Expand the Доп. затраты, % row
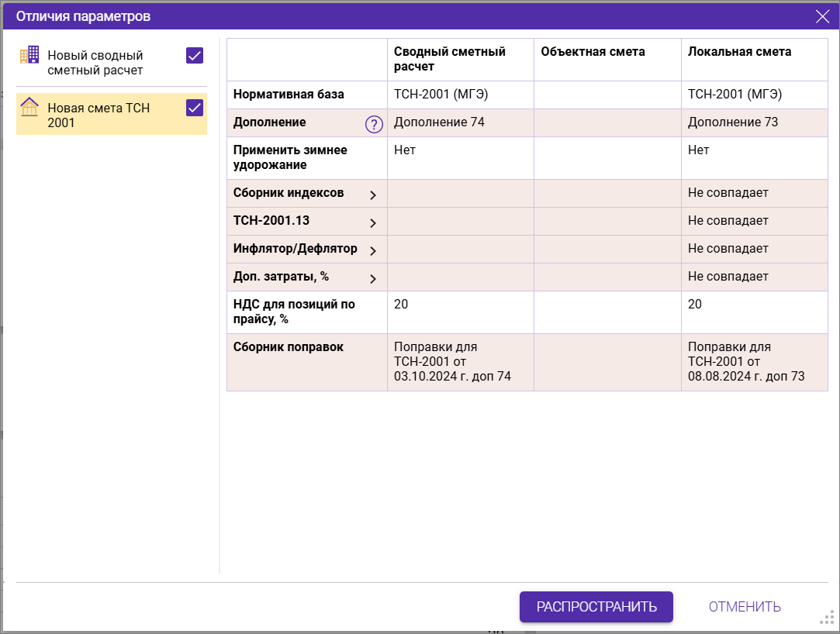 pos(373,279)
